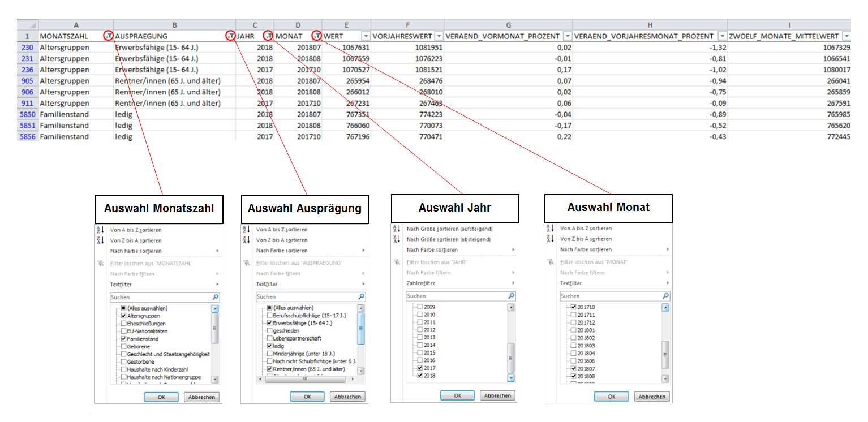Click the funnel icon beside 'Filter löschen aus "MONATSZAHL"'
Image resolution: width=868 pixels, height=422 pixels.
[101, 263]
